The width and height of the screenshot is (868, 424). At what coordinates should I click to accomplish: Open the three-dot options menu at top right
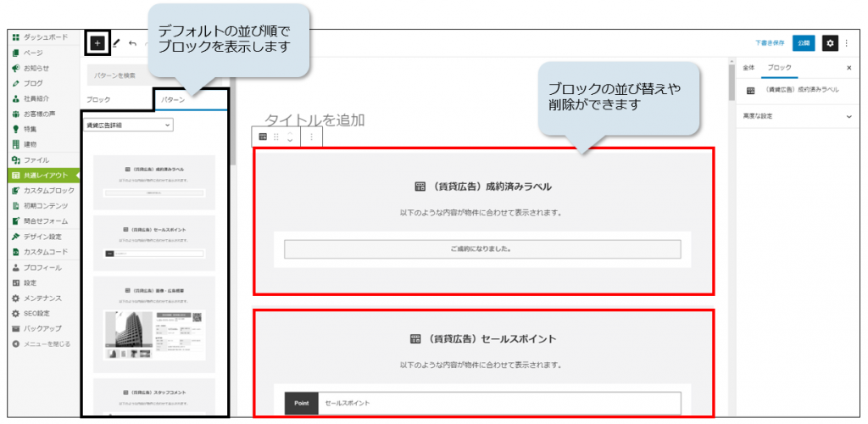pyautogui.click(x=845, y=42)
